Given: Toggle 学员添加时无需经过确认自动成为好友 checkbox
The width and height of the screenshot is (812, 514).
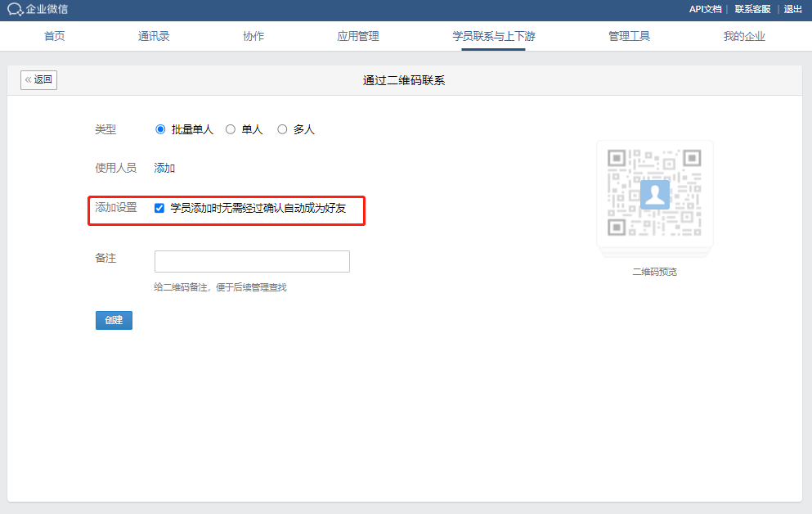Looking at the screenshot, I should click(x=159, y=208).
